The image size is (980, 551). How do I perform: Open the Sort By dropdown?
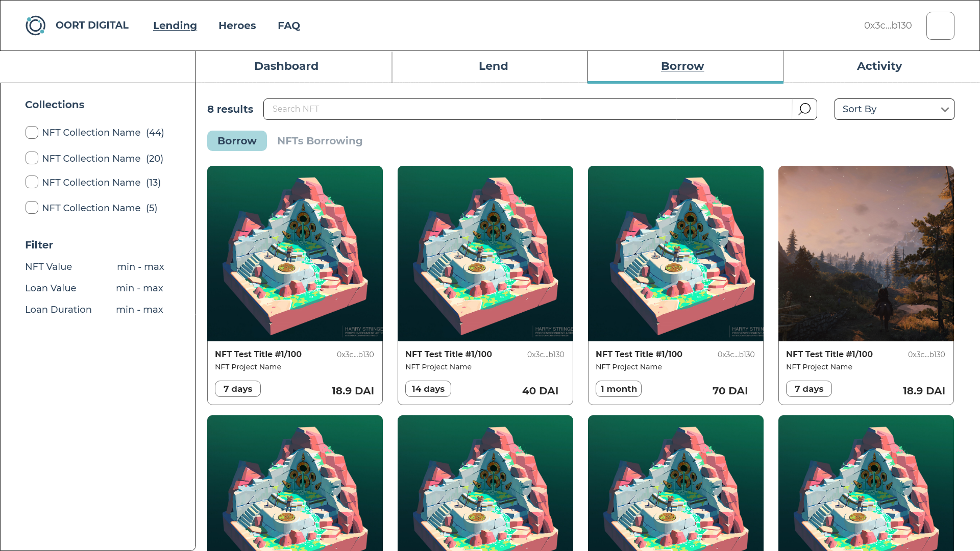tap(894, 109)
